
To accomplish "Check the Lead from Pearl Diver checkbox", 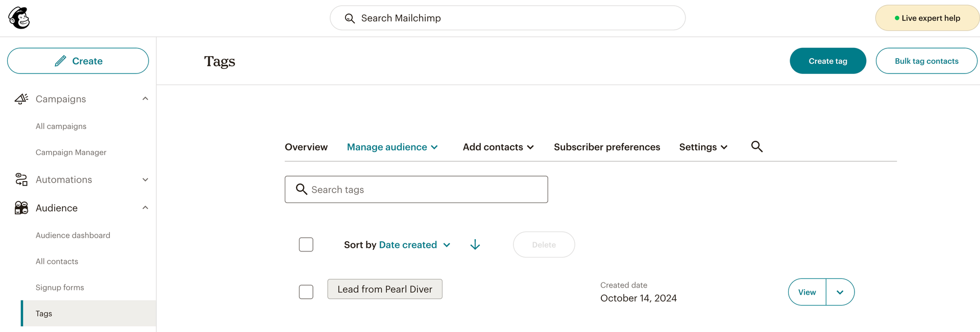I will (306, 292).
